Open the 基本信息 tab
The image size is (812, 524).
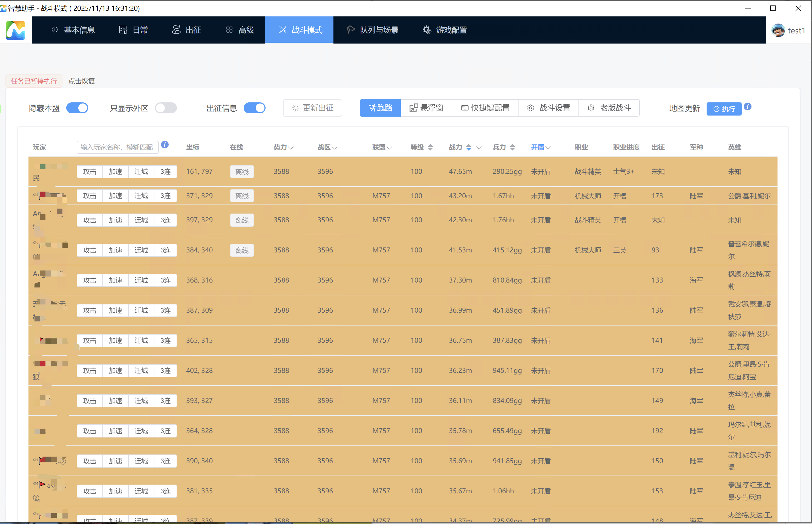[73, 30]
